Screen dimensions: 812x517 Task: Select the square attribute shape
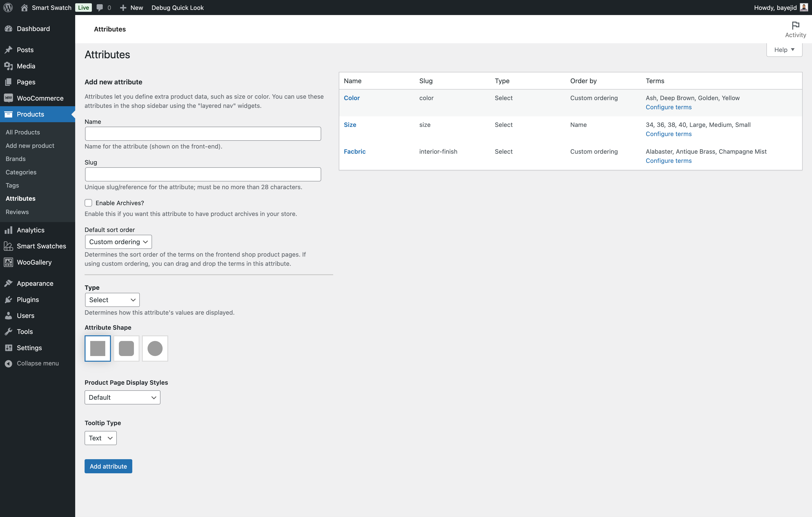point(98,348)
